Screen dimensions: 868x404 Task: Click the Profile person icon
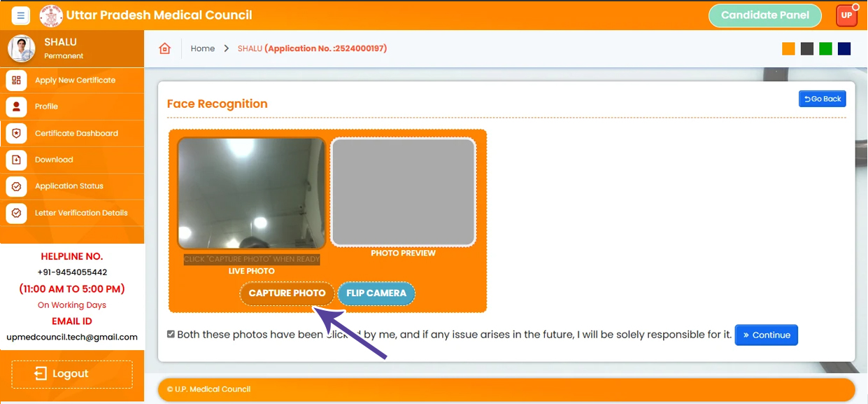coord(16,106)
